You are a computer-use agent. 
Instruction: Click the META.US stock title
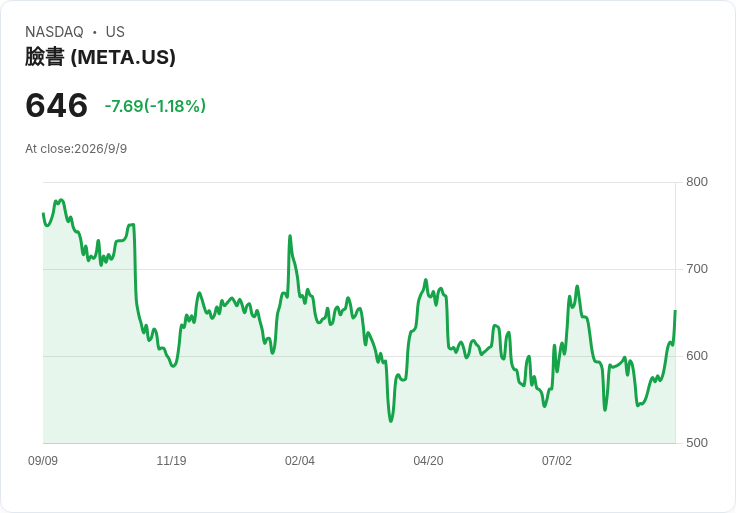pyautogui.click(x=100, y=57)
